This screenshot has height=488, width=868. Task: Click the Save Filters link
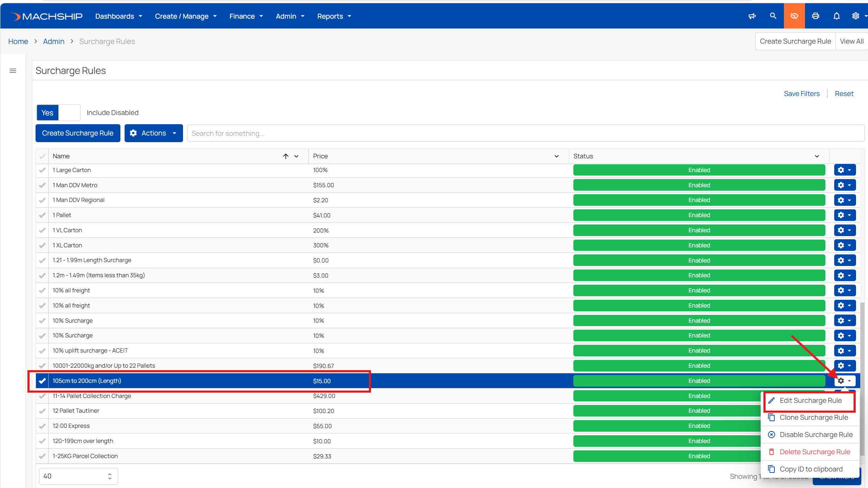pyautogui.click(x=801, y=94)
